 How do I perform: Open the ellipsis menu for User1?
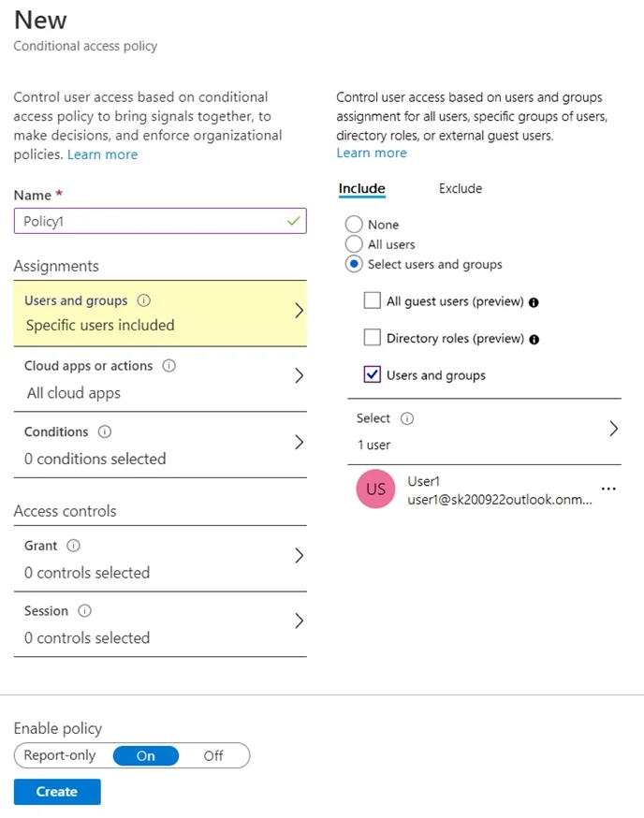tap(608, 489)
